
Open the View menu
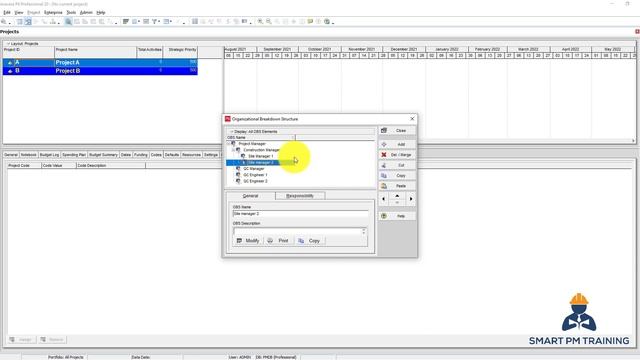19,13
